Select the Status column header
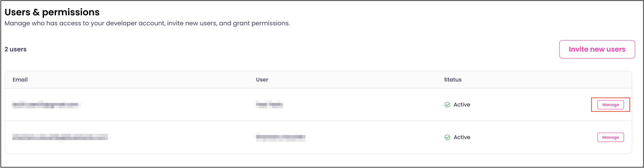The height and width of the screenshot is (168, 644). [x=452, y=80]
